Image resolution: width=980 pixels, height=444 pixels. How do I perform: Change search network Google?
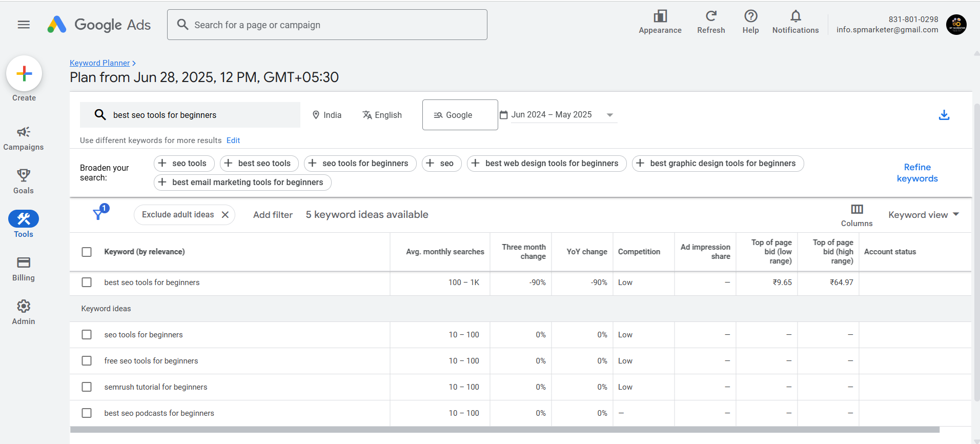(x=460, y=115)
